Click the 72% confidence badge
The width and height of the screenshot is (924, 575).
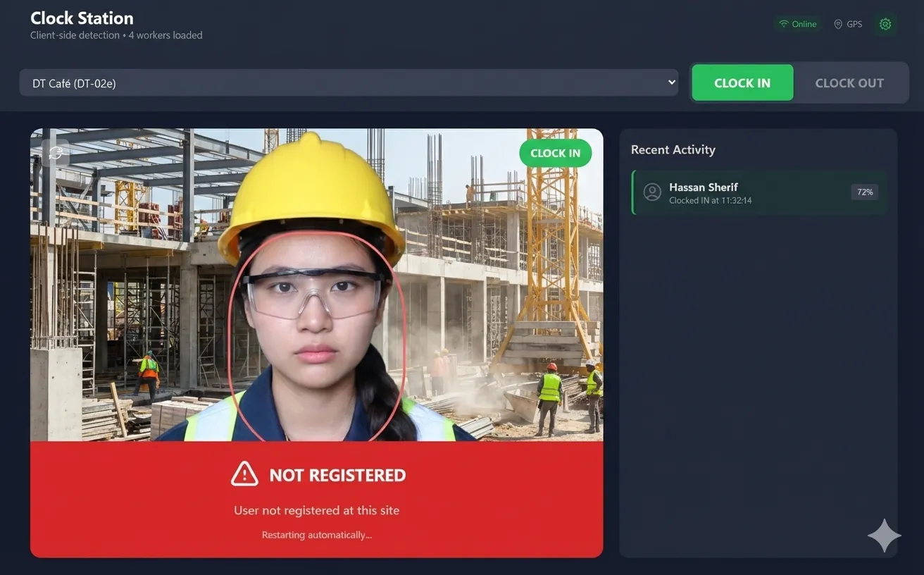tap(864, 192)
